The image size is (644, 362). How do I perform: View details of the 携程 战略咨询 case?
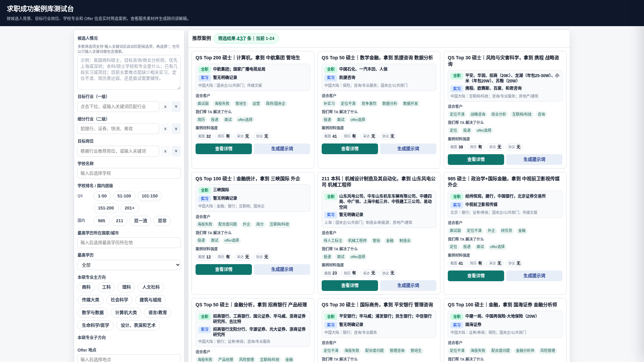tap(476, 160)
